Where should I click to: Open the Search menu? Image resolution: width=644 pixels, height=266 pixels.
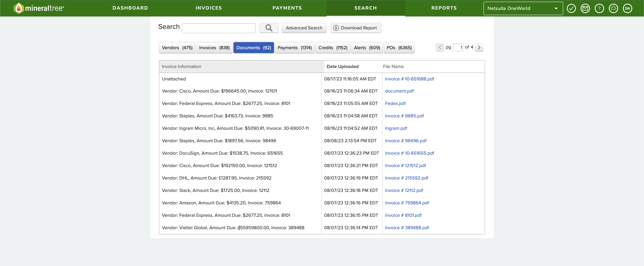pos(365,8)
